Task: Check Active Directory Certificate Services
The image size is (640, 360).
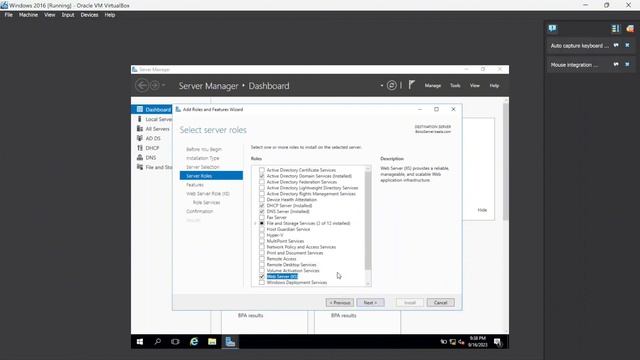Action: point(262,170)
